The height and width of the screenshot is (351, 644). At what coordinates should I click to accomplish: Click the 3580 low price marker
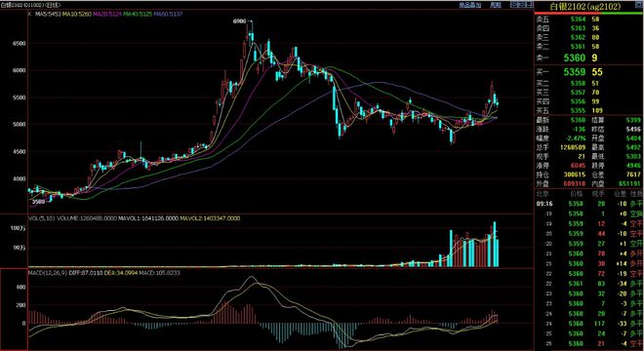38,202
